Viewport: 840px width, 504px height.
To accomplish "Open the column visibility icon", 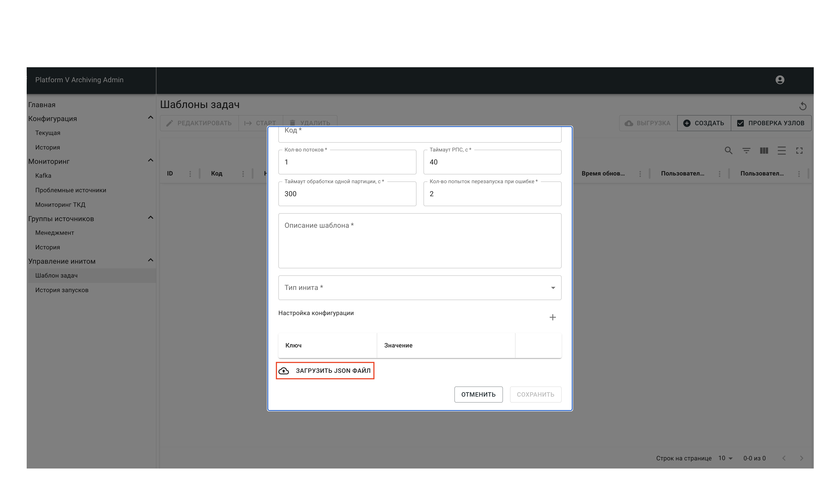I will pos(764,150).
